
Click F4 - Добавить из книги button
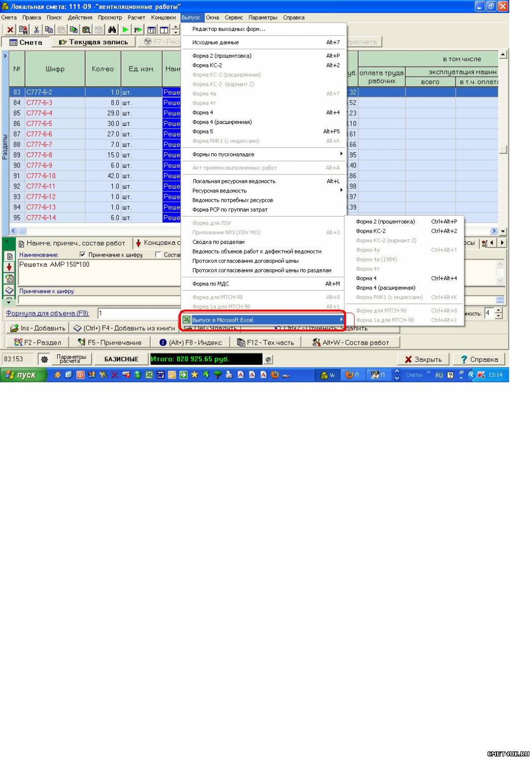[124, 328]
